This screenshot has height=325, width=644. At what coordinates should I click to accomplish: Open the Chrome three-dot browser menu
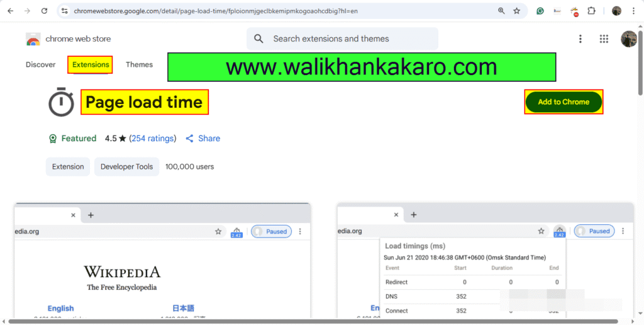coord(634,11)
